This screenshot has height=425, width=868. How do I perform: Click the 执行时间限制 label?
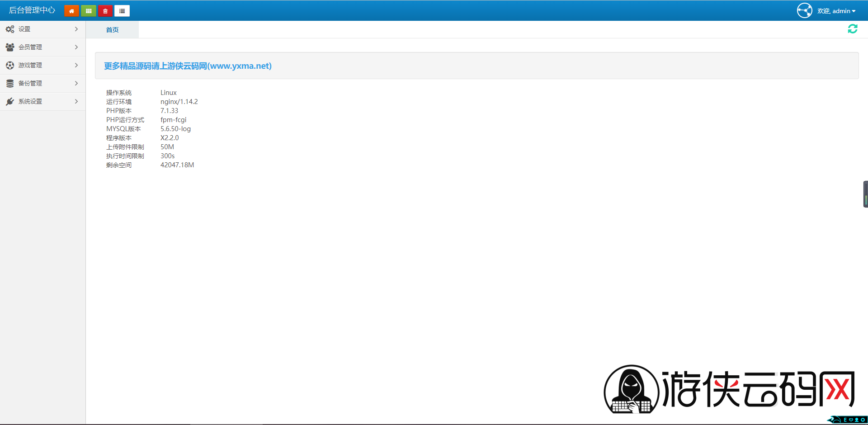125,156
